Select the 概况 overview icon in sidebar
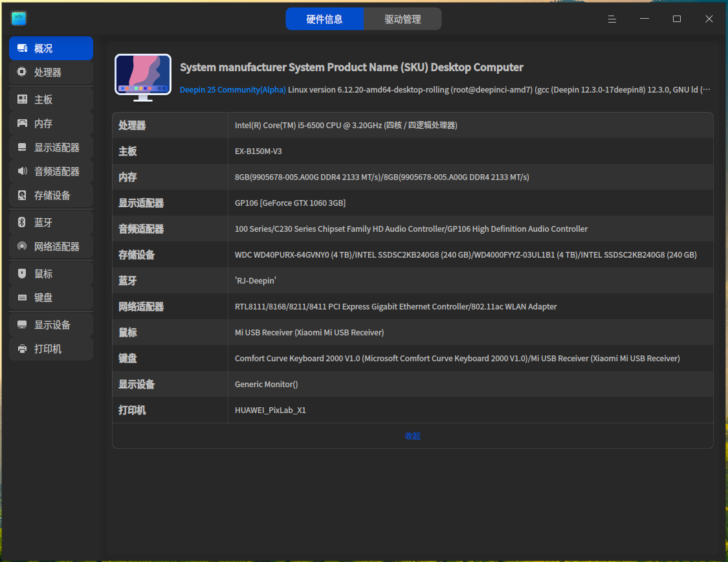 pyautogui.click(x=22, y=49)
